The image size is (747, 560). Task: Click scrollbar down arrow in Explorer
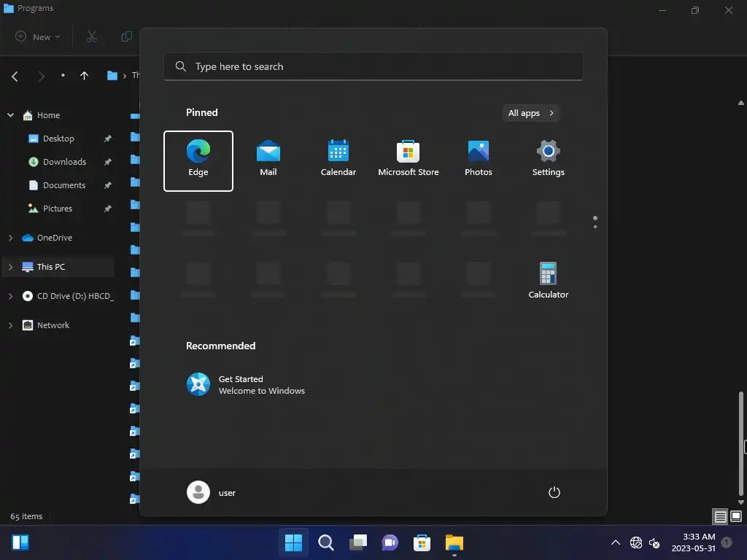pyautogui.click(x=741, y=502)
